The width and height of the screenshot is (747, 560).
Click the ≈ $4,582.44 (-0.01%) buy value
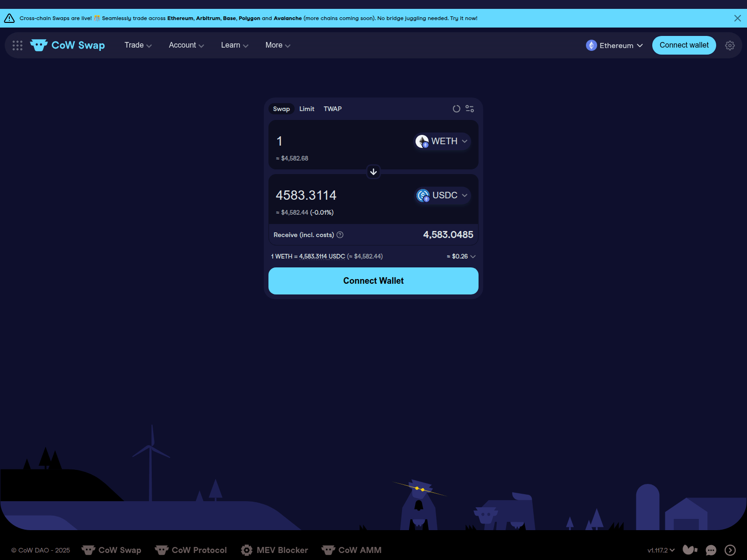304,213
